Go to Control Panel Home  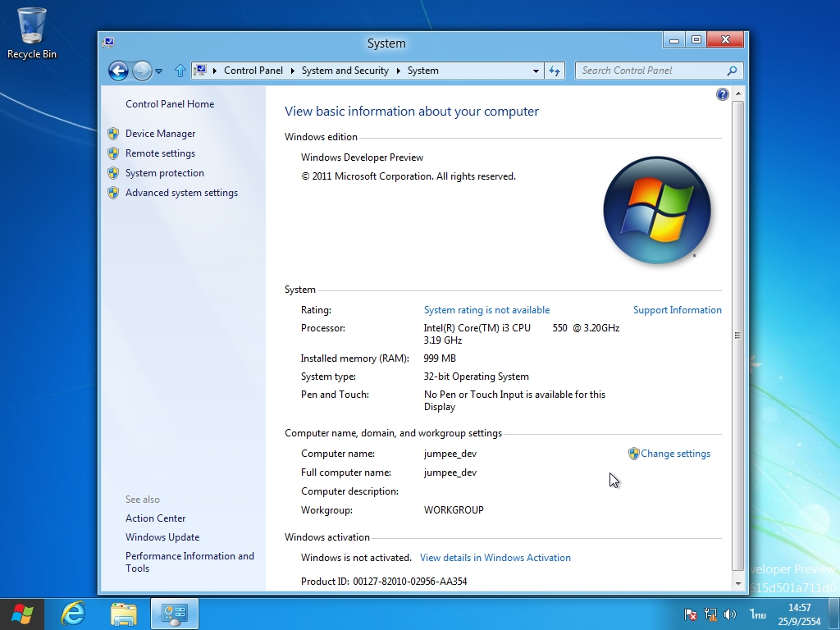pyautogui.click(x=170, y=104)
